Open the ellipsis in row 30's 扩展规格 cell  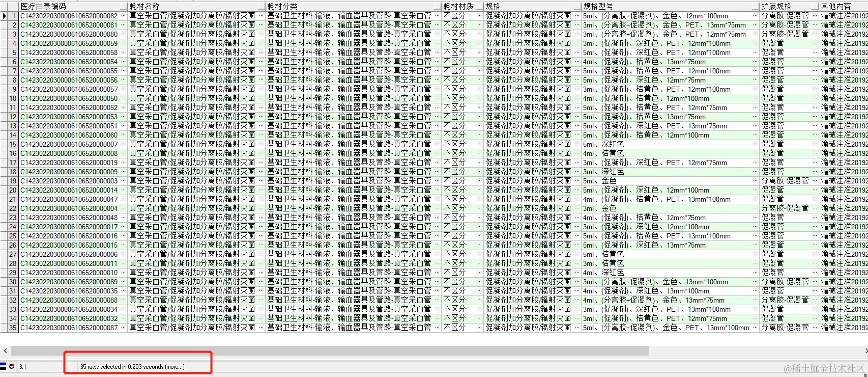click(x=815, y=282)
